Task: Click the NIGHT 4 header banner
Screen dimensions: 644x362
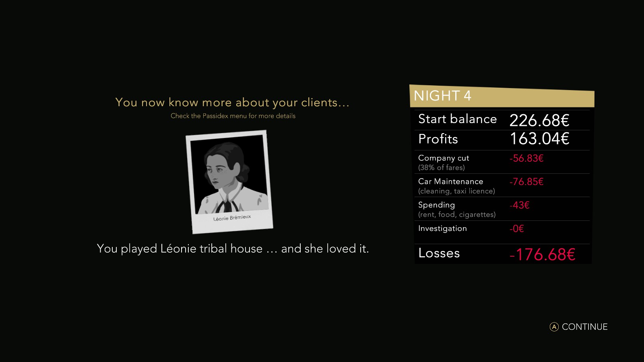Action: [502, 96]
